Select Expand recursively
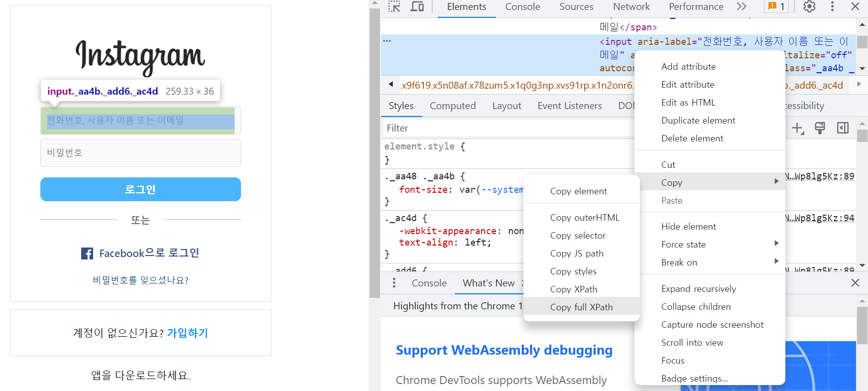Image resolution: width=868 pixels, height=391 pixels. click(710, 289)
